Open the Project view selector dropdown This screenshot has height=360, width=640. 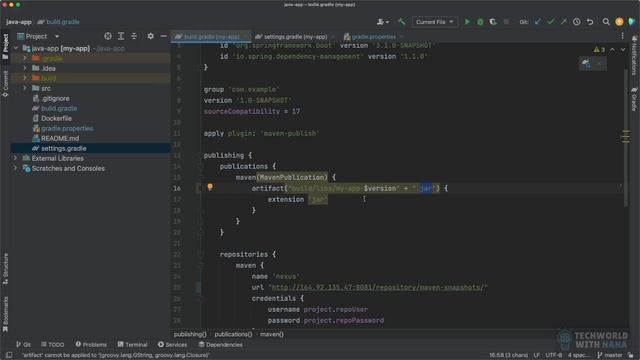38,36
